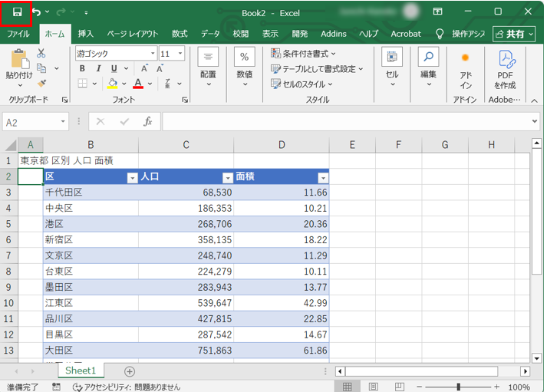The width and height of the screenshot is (547, 392).
Task: Collapse the ribbon with the caret
Action: [x=534, y=100]
